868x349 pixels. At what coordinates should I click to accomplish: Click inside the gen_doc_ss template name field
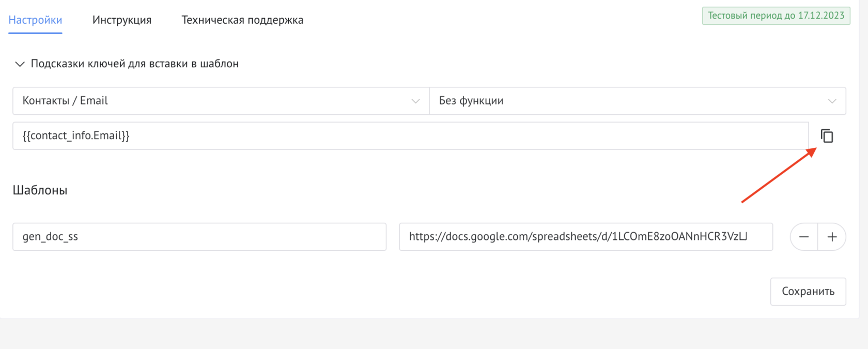point(199,237)
